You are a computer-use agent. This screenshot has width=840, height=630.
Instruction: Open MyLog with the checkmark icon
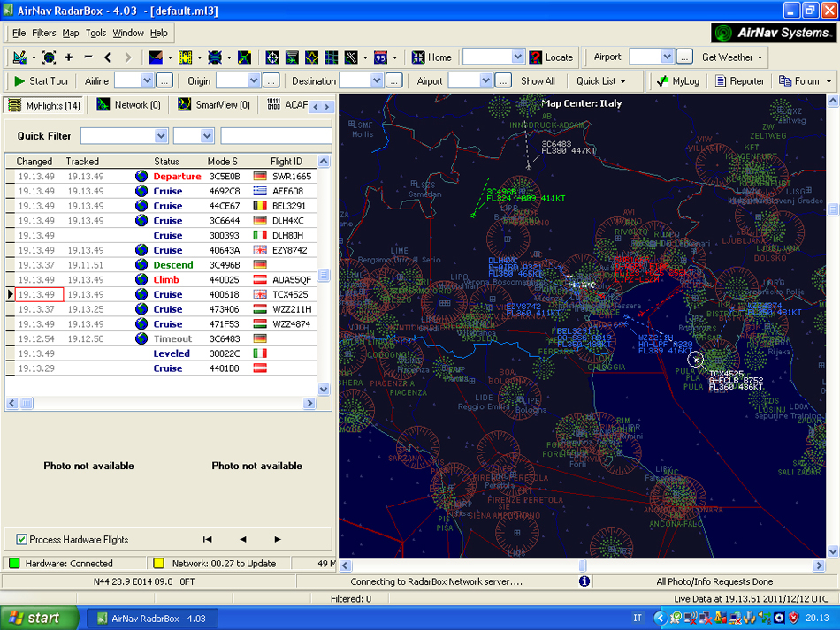click(678, 80)
